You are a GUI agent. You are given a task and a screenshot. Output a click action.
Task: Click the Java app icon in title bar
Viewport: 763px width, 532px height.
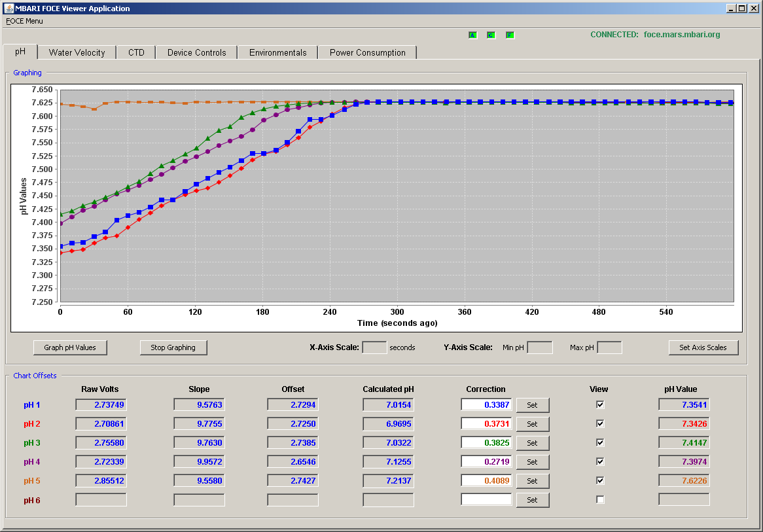click(x=9, y=9)
